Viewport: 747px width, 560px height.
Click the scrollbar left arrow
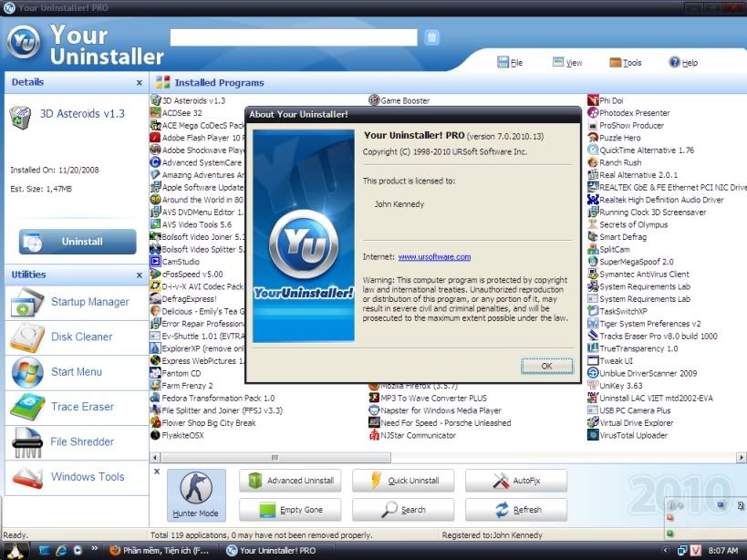[155, 458]
